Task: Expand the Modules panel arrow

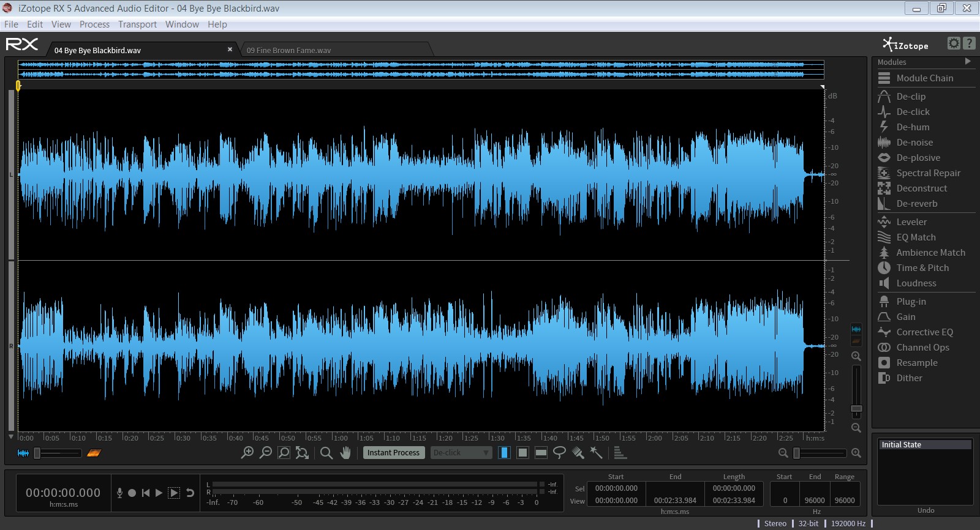Action: [968, 61]
